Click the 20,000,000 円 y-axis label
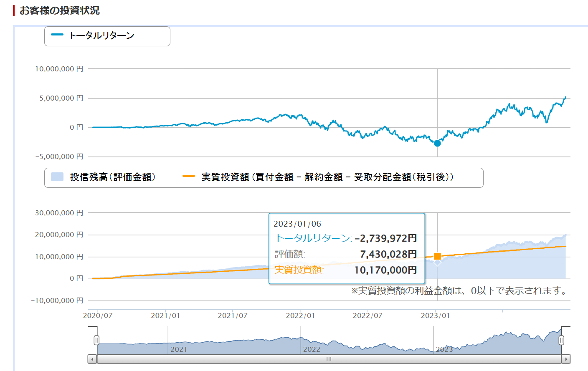The height and width of the screenshot is (371, 588). coord(59,235)
